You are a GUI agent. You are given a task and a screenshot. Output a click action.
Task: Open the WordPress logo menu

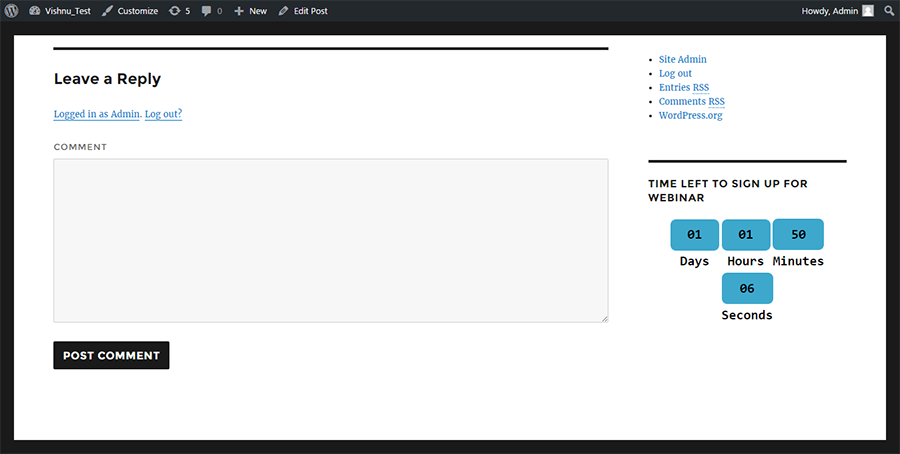click(11, 11)
